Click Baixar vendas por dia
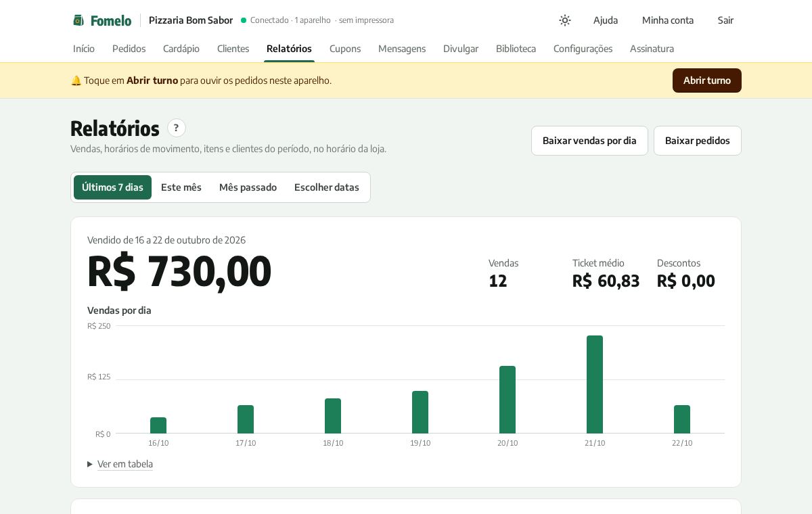This screenshot has width=812, height=514. coord(589,141)
